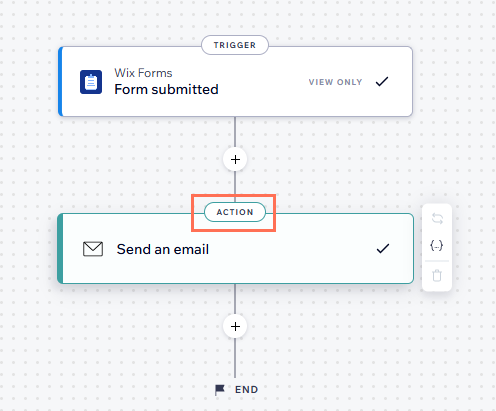Click the END label
This screenshot has height=411, width=496.
(x=246, y=390)
